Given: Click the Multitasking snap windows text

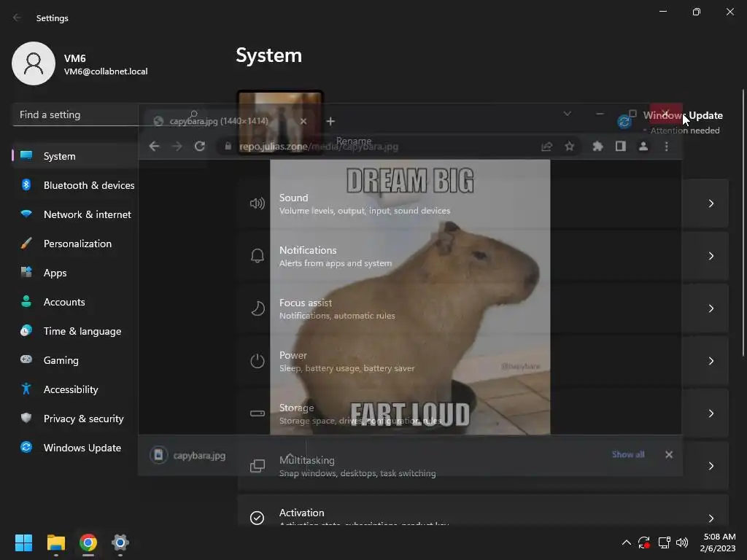Looking at the screenshot, I should coord(357,473).
